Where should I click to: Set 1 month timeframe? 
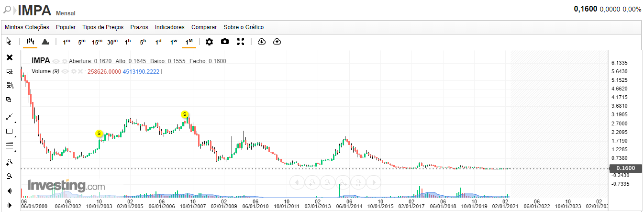(x=189, y=42)
